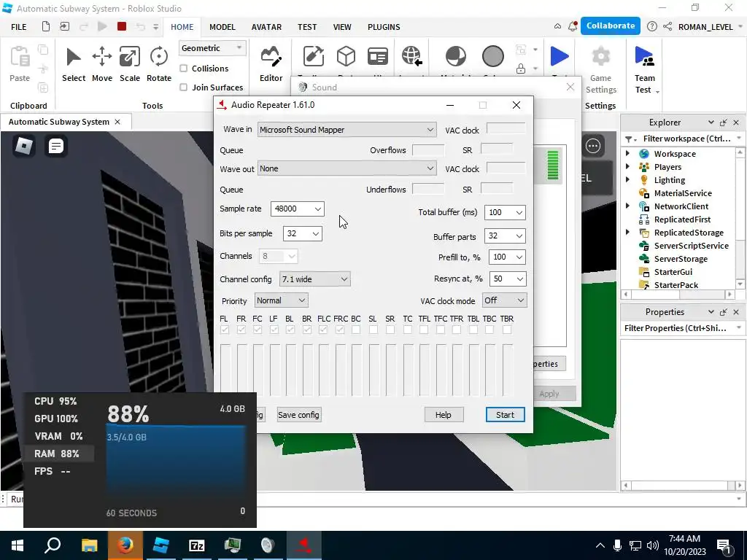
Task: Click the Windows Start button
Action: pos(18,545)
